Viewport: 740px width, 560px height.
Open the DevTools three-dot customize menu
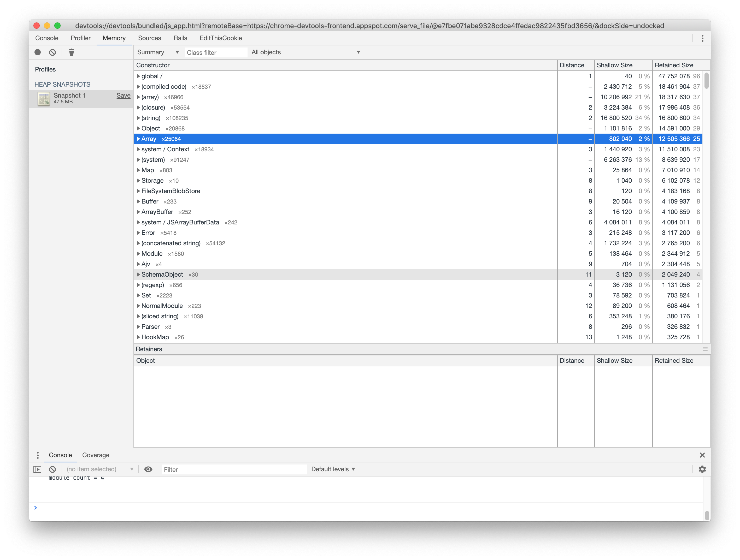[x=702, y=38]
